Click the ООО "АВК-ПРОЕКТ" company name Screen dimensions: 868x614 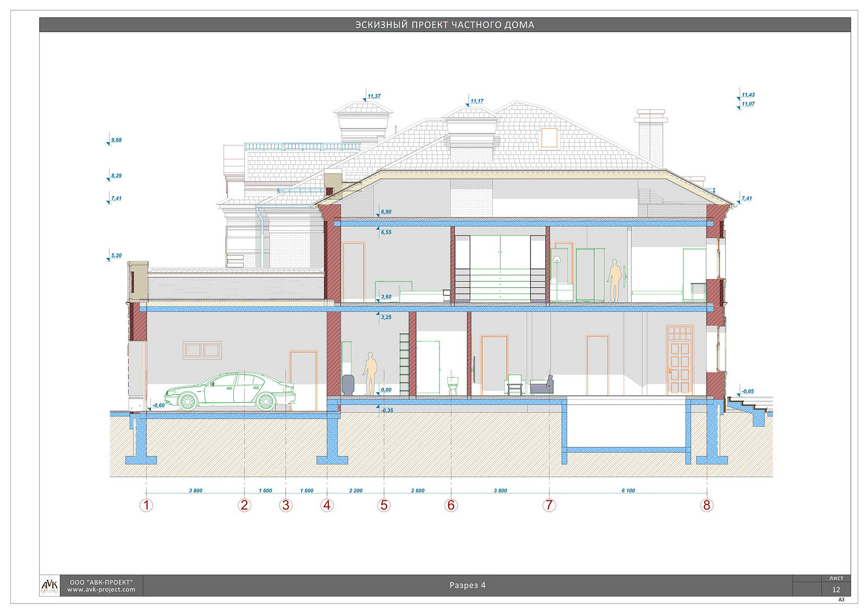(100, 581)
